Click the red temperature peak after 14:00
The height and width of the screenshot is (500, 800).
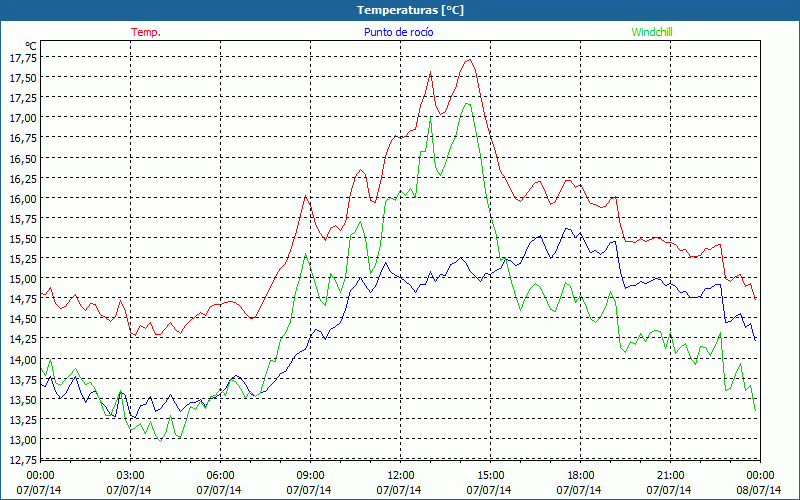click(469, 60)
